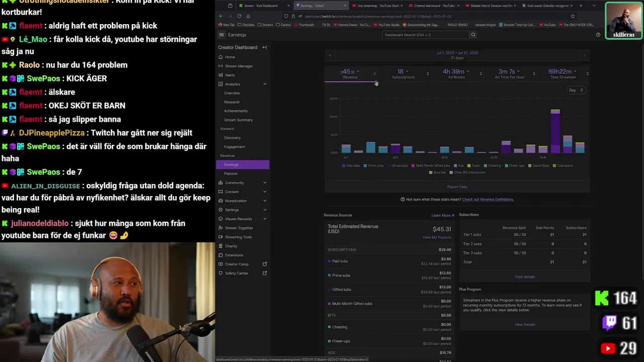Click View details under Subscribers table
This screenshot has height=362, width=644.
click(x=525, y=277)
